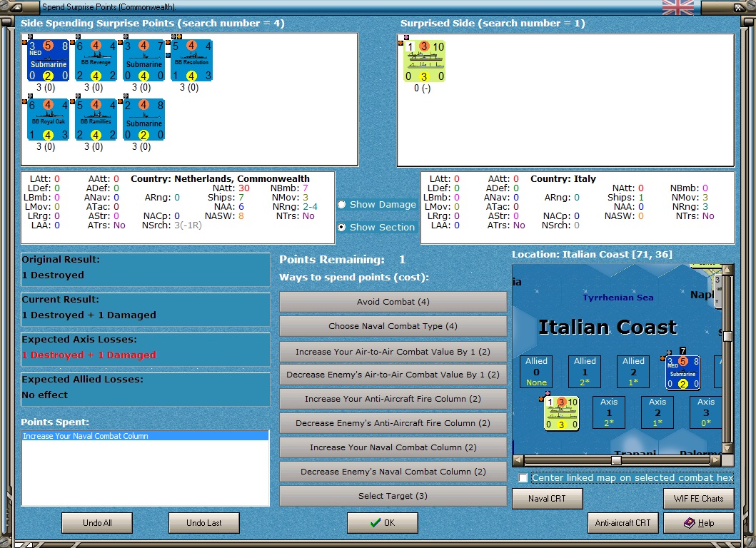
Task: Close the Spend Surprise Points window
Action: (739, 7)
